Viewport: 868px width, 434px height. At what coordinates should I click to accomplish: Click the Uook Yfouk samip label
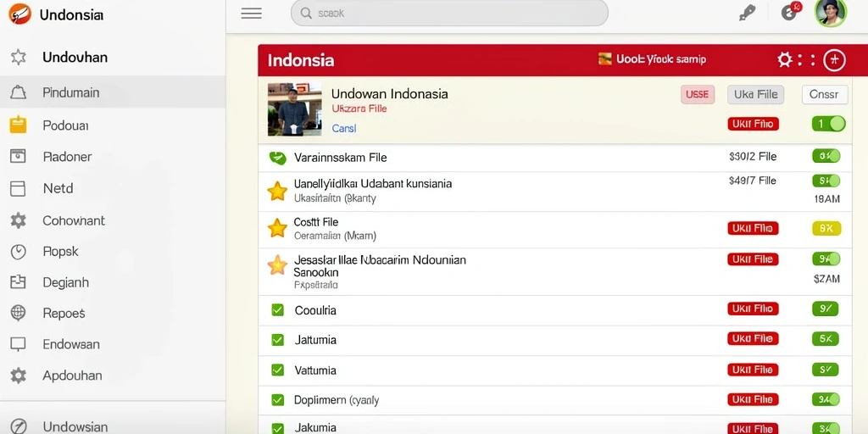click(x=661, y=59)
